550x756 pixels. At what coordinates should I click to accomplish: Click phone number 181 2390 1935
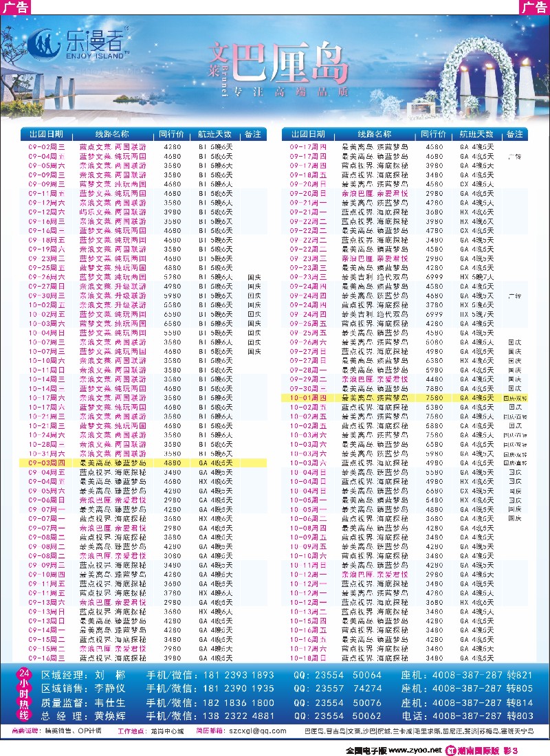coord(239,689)
